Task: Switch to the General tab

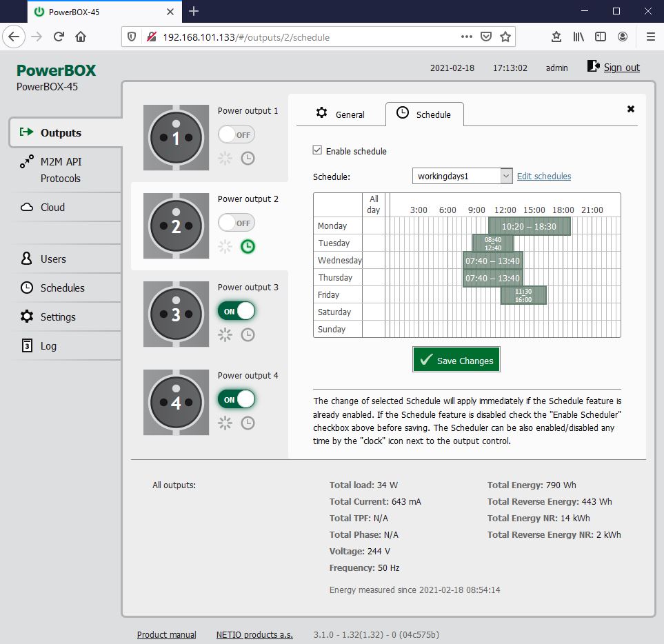Action: [341, 114]
